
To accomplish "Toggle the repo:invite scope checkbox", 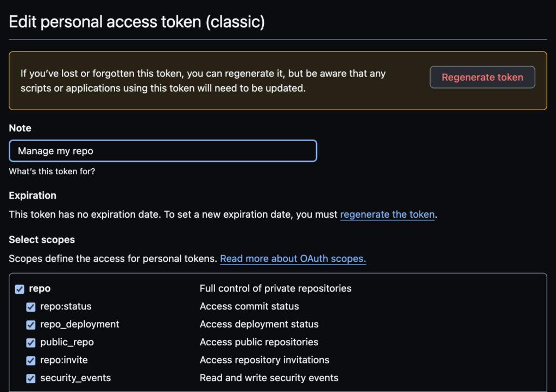I will pyautogui.click(x=31, y=361).
